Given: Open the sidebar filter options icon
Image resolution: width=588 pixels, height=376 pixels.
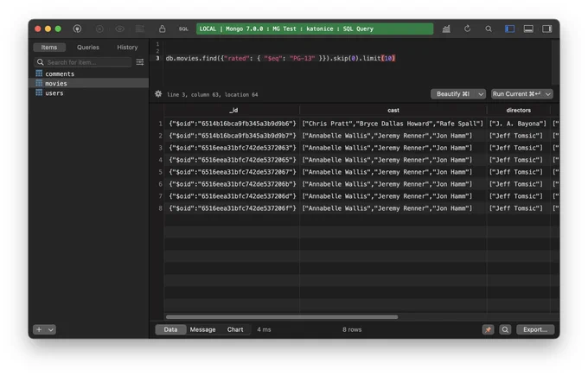Looking at the screenshot, I should coord(140,62).
